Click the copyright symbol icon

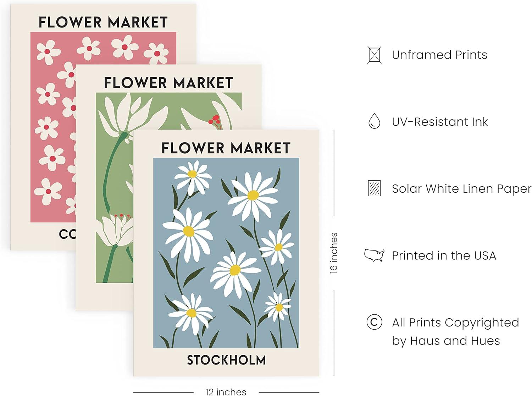374,322
